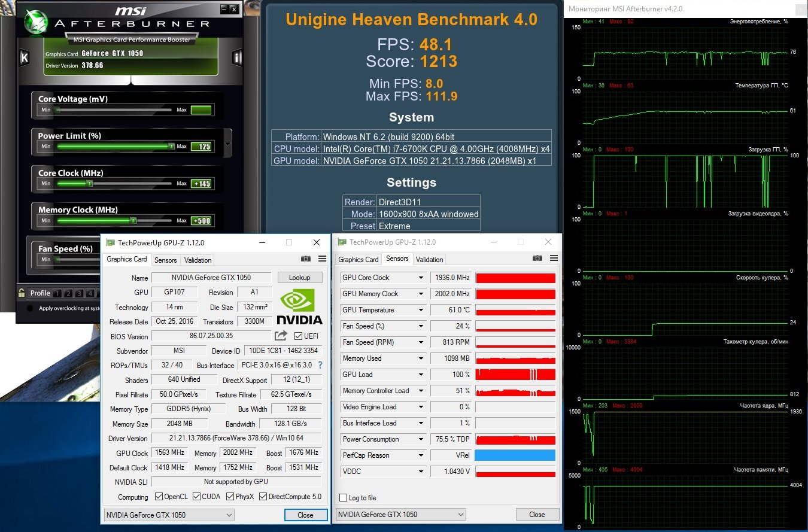Viewport: 808px width, 532px height.
Task: Expand the Power Limit options arrow in Afterburner
Action: (227, 144)
